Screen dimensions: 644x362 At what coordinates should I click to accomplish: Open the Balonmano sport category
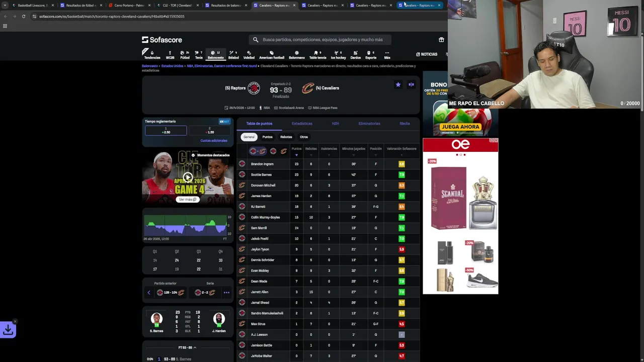click(297, 55)
